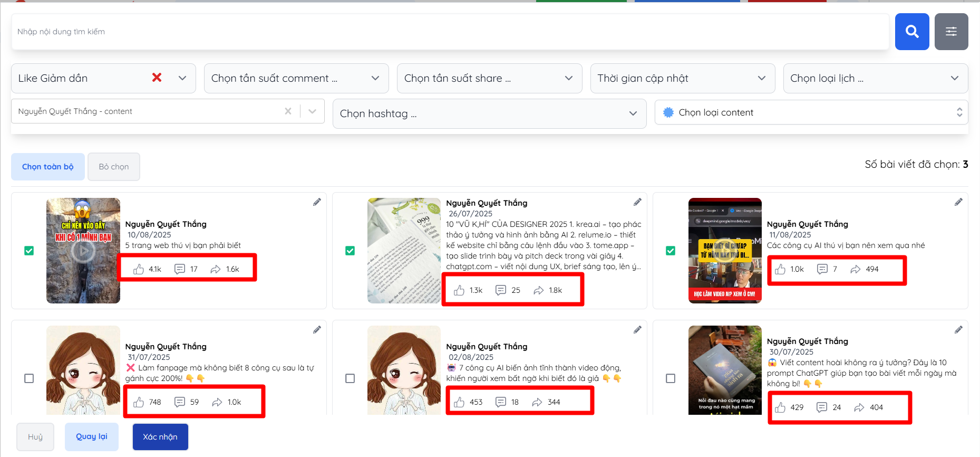980x457 pixels.
Task: Open the filter sliders settings button
Action: tap(950, 32)
